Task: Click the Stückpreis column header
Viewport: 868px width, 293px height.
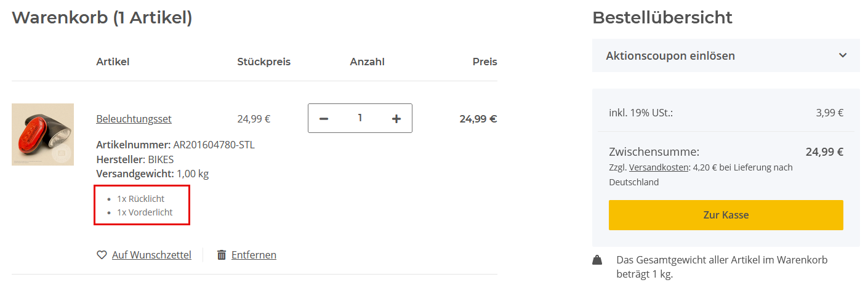Action: click(x=263, y=62)
